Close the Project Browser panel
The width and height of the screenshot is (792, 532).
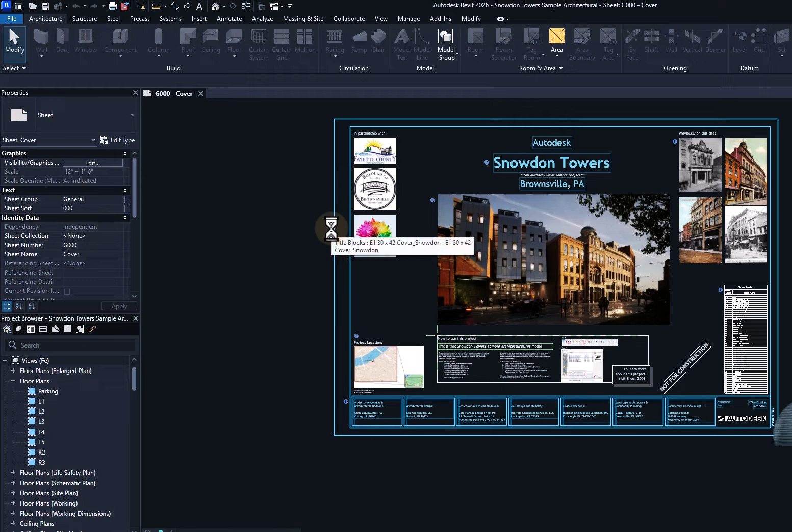(135, 318)
